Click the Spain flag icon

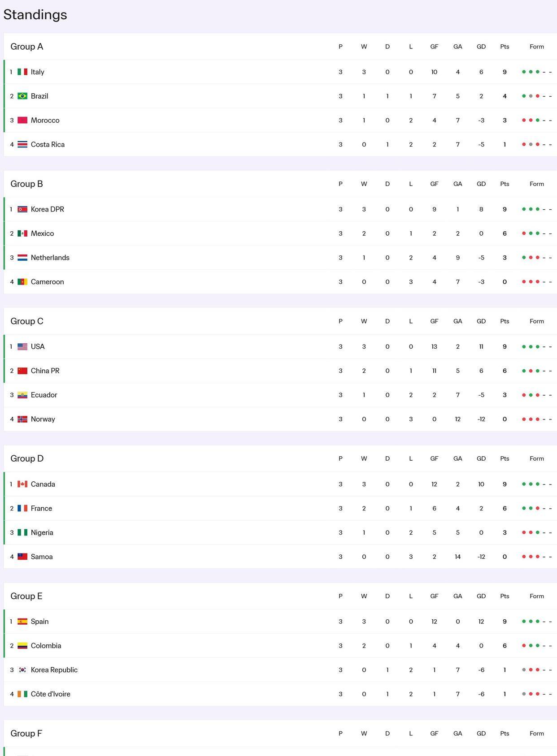pos(22,622)
